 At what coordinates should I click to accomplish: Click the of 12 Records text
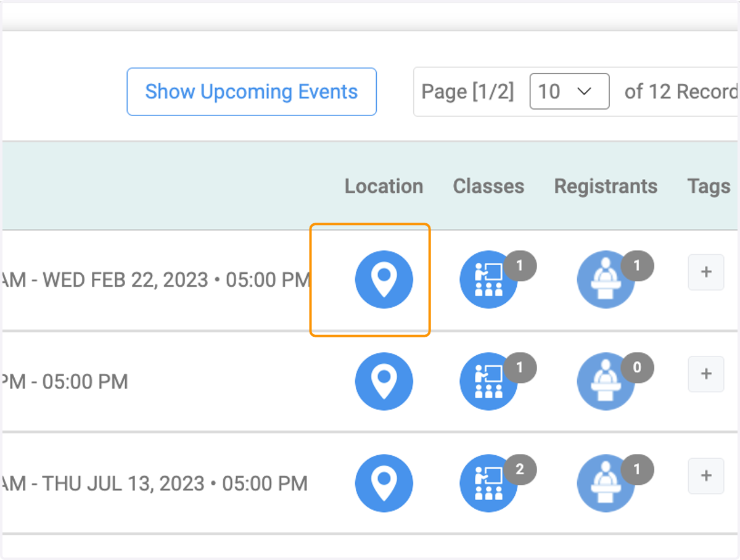pyautogui.click(x=681, y=92)
